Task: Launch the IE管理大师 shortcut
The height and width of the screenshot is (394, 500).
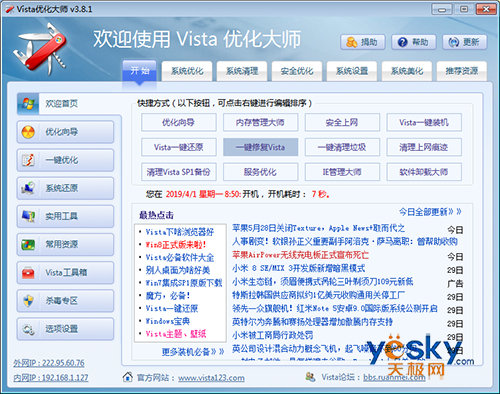Action: 342,172
